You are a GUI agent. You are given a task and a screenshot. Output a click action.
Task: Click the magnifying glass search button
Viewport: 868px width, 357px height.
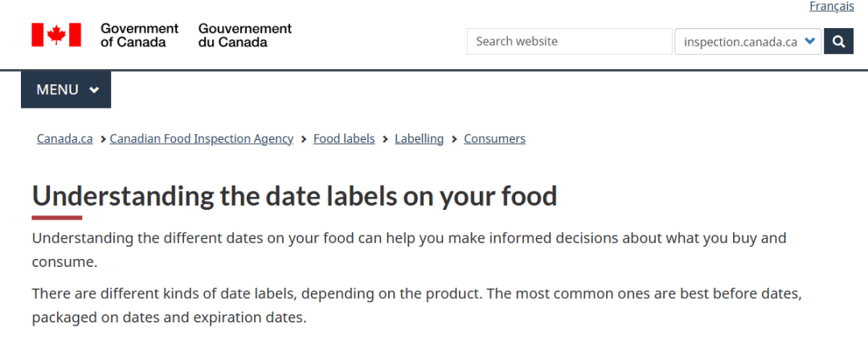(x=839, y=41)
